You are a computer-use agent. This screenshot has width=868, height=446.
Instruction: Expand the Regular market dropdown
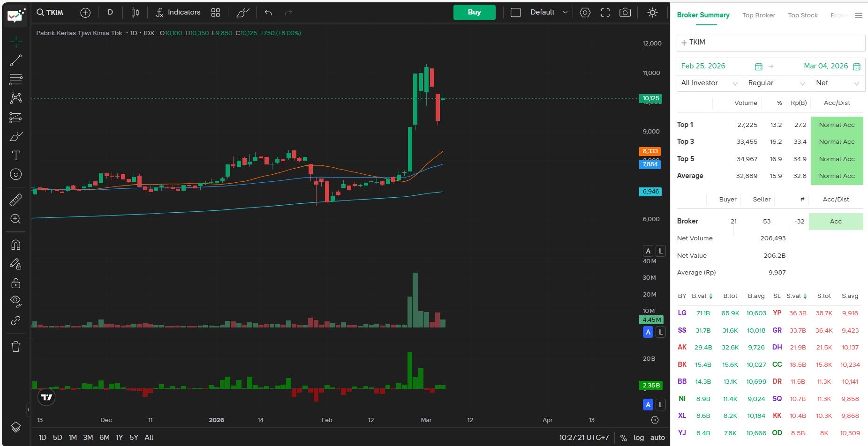[777, 83]
